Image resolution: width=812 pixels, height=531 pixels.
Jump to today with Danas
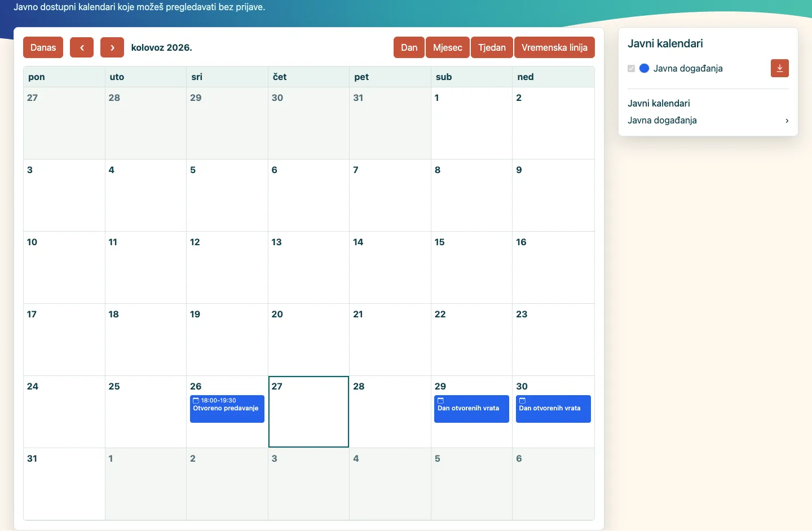pos(43,47)
